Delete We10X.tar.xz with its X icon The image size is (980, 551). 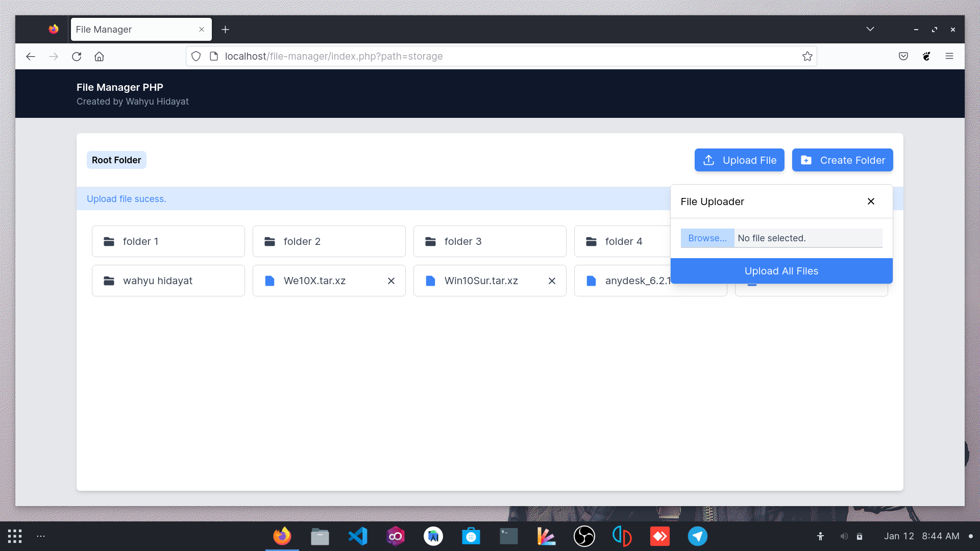click(x=391, y=281)
